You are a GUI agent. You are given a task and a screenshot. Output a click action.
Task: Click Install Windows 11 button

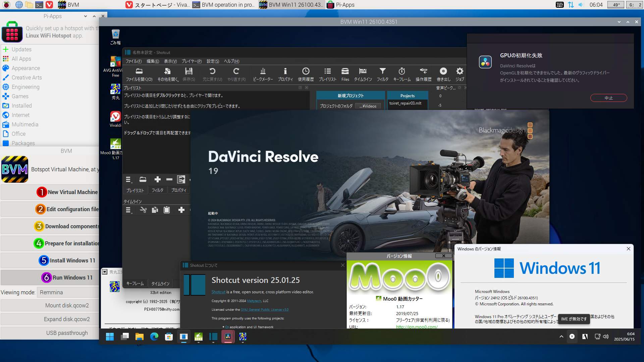click(x=50, y=260)
